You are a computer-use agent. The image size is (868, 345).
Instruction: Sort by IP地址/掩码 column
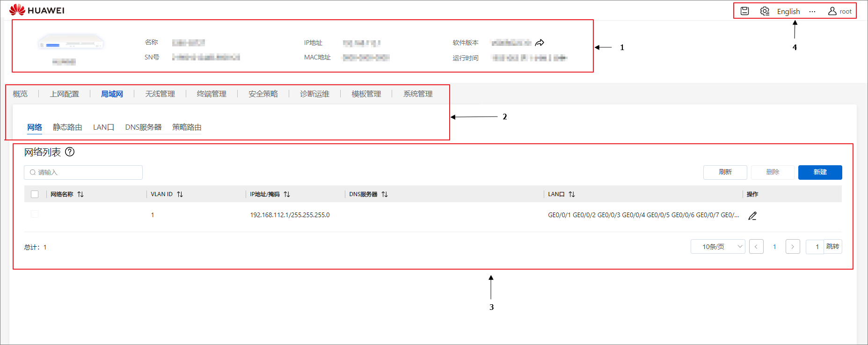287,194
